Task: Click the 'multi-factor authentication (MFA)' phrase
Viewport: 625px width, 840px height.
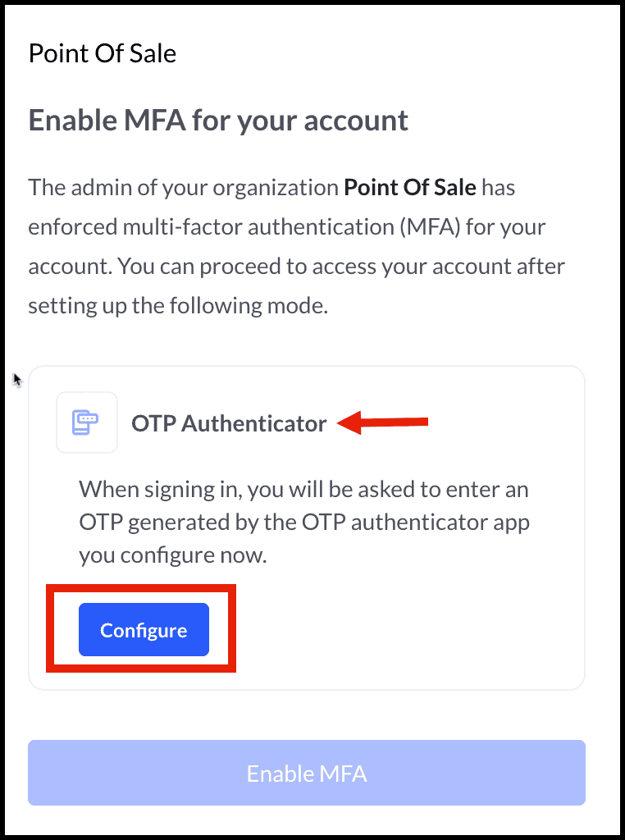Action: tap(292, 227)
